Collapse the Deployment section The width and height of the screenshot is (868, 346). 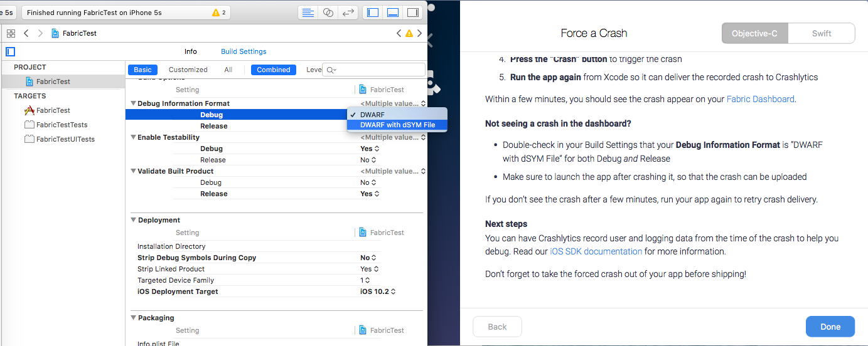coord(134,220)
